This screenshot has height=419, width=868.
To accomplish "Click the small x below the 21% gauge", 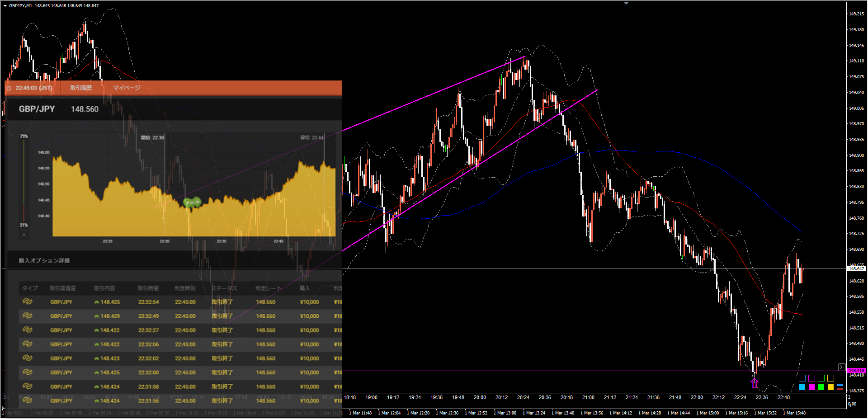I will click(24, 235).
